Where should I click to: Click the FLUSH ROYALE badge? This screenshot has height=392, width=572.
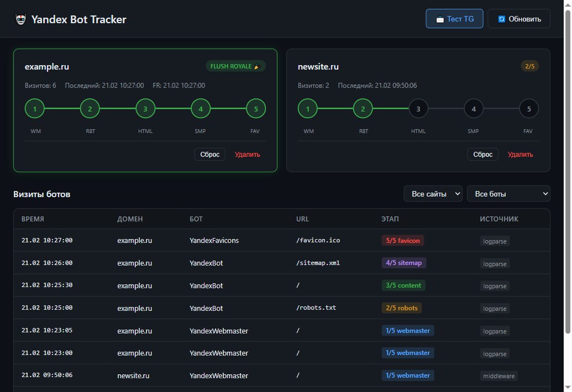click(x=235, y=66)
